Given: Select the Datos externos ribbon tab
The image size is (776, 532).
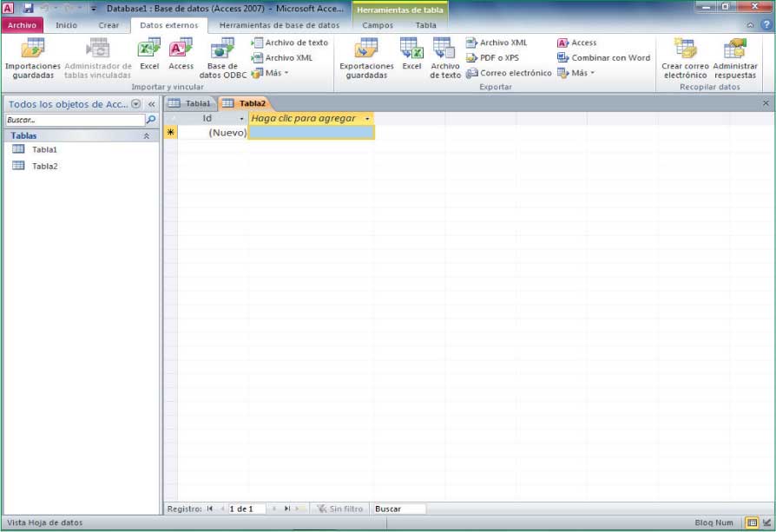Looking at the screenshot, I should coord(168,25).
